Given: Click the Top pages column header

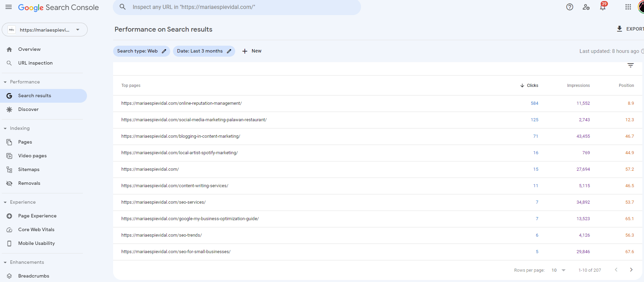Looking at the screenshot, I should (x=131, y=86).
